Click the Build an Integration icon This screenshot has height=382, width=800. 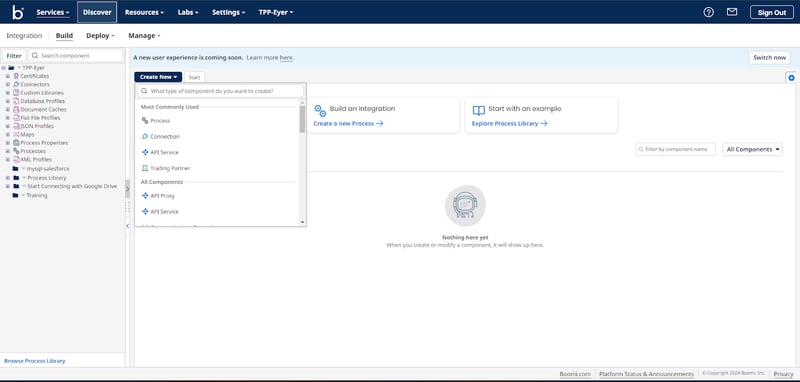[320, 111]
